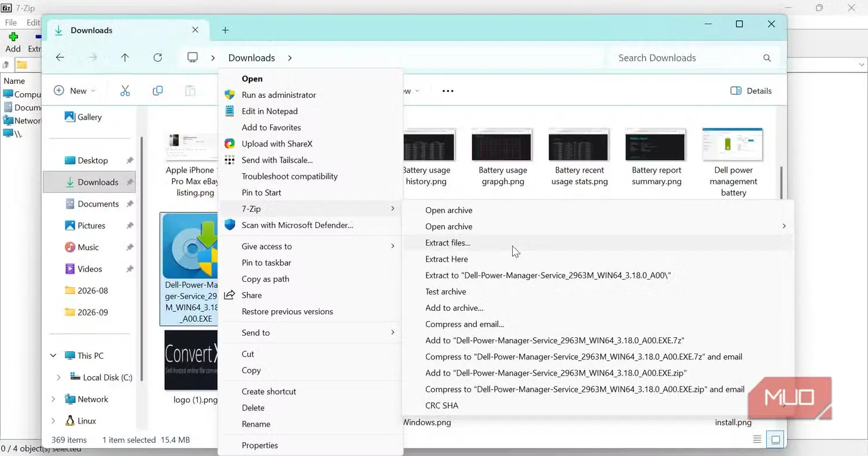Expand the Network tree node
The width and height of the screenshot is (868, 456).
53,399
